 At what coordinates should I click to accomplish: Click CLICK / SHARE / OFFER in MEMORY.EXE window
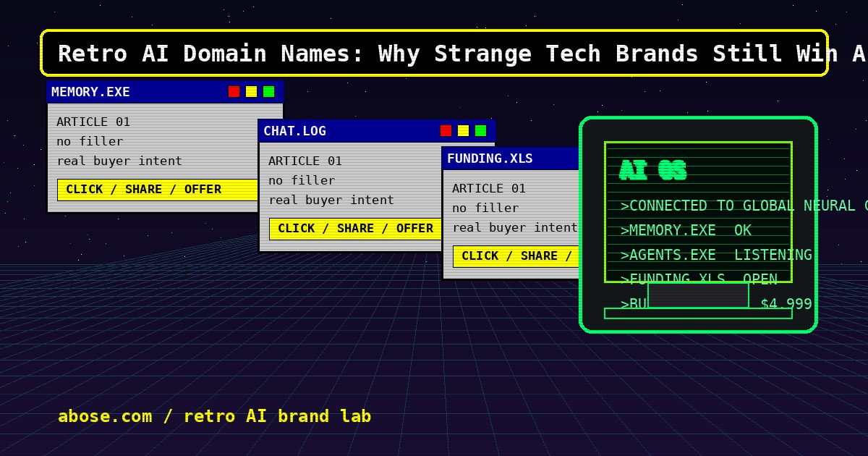coord(158,190)
